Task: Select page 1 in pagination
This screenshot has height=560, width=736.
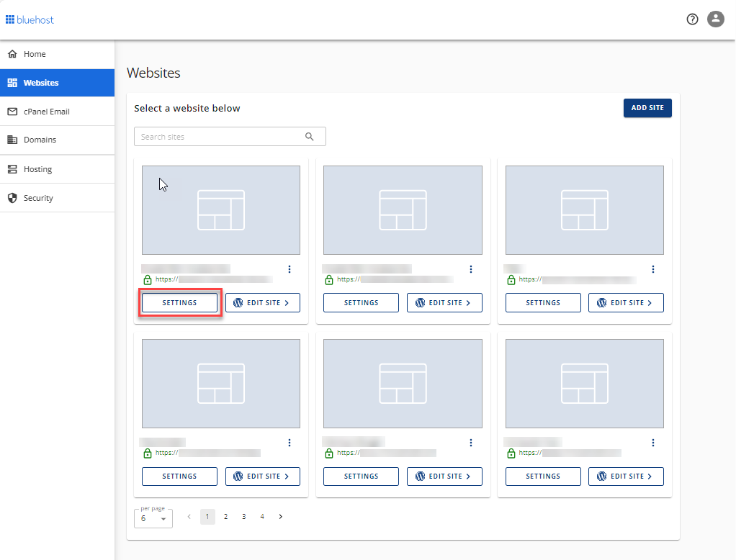Action: point(207,516)
